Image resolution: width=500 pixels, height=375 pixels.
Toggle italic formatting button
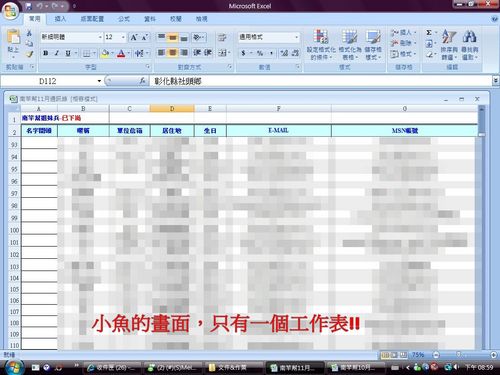point(57,53)
